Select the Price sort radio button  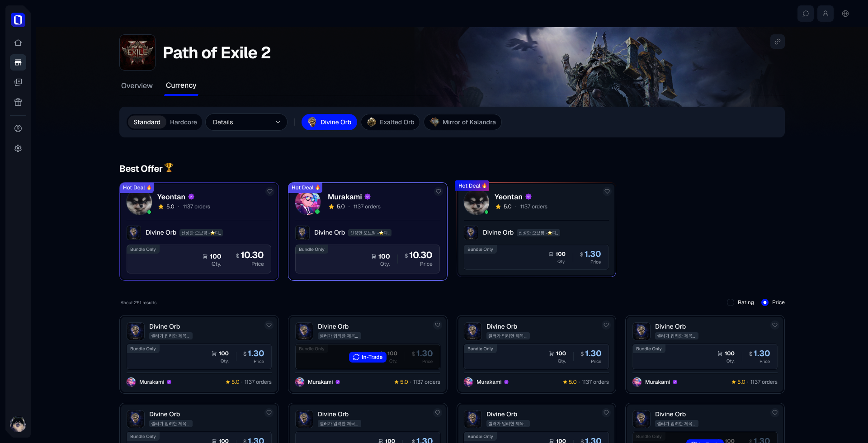point(765,302)
